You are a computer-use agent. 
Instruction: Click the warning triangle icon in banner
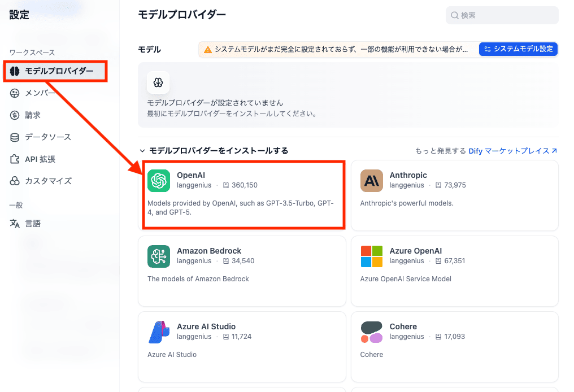point(207,49)
